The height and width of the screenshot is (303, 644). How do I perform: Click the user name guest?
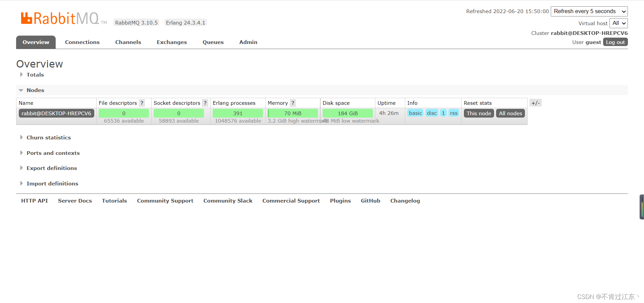point(593,42)
